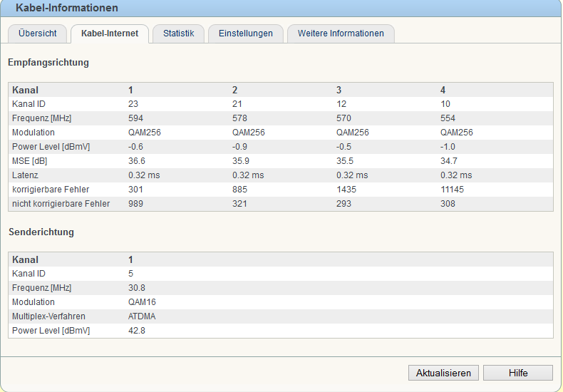Click the nicht korrigierbare Fehler value 989
Image resolution: width=563 pixels, height=392 pixels.
[136, 204]
